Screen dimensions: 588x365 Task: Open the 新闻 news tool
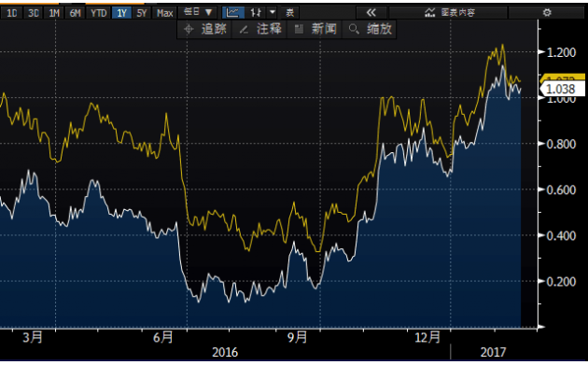(315, 29)
